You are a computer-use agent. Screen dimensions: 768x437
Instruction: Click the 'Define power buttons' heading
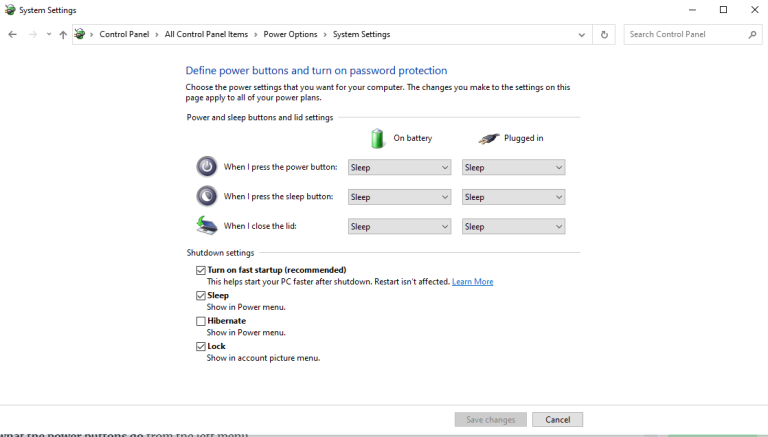316,71
